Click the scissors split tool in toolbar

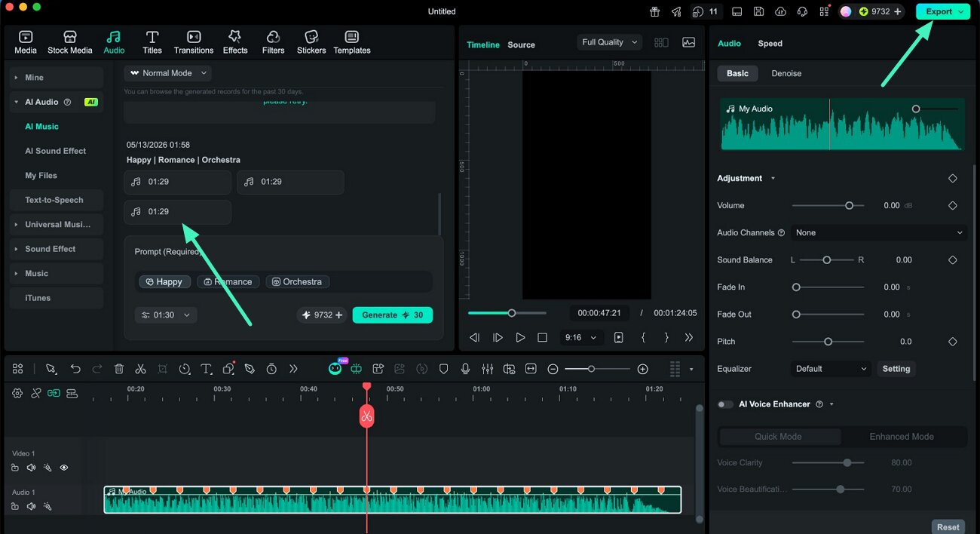pos(140,369)
